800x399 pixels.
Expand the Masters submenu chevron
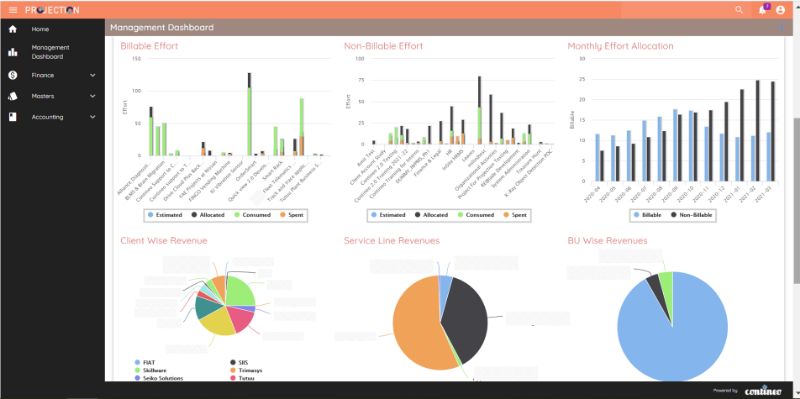(92, 96)
